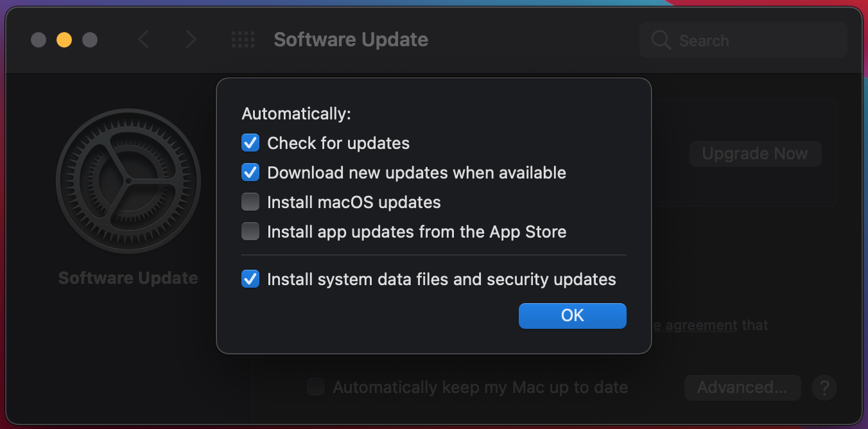Minimize the window with the yellow button
Image resolution: width=868 pixels, height=429 pixels.
pyautogui.click(x=64, y=40)
